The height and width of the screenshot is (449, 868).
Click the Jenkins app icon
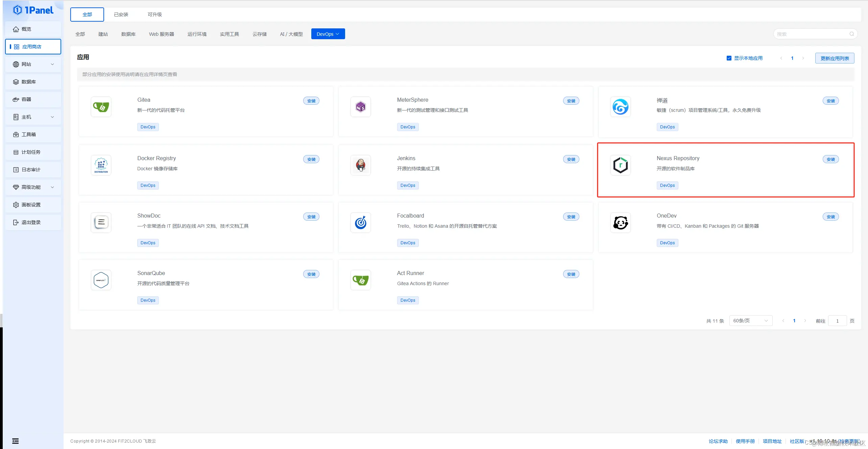361,165
